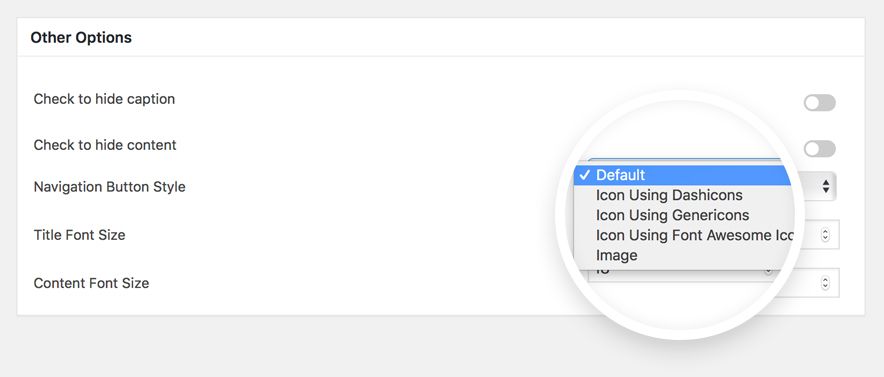
Task: Click the checkmark beside Default
Action: pos(585,175)
